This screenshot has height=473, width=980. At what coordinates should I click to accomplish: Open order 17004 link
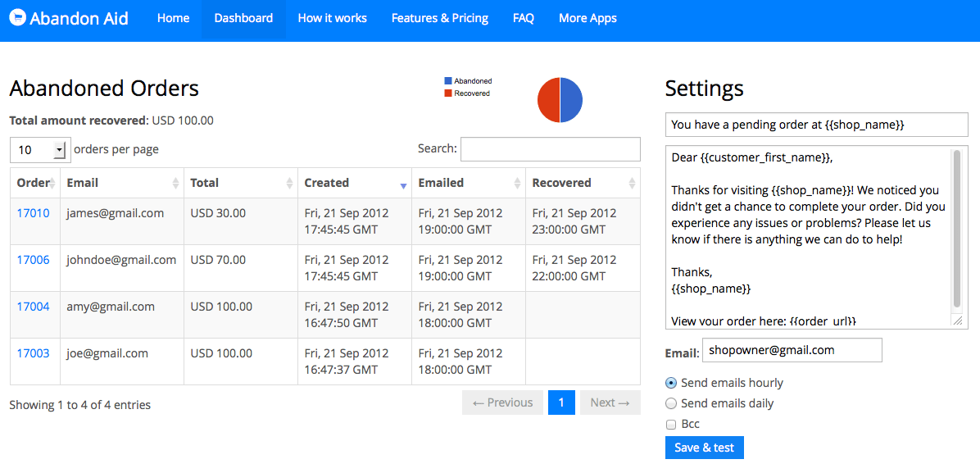tap(33, 307)
